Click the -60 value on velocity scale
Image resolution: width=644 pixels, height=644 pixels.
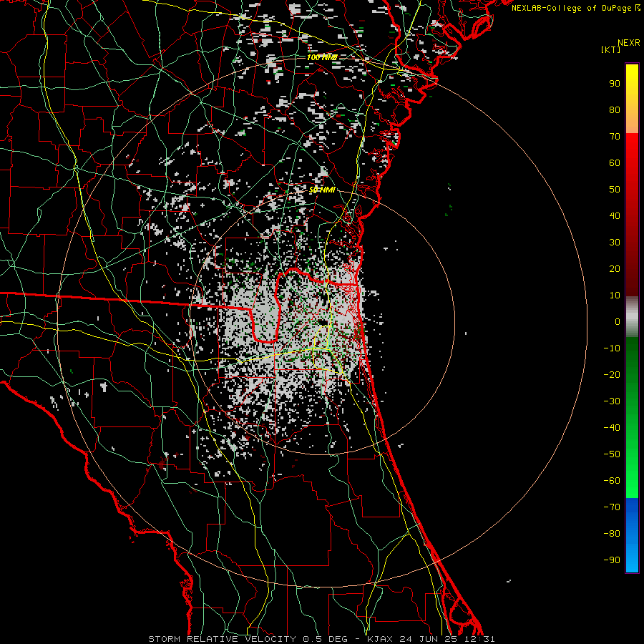pos(612,481)
